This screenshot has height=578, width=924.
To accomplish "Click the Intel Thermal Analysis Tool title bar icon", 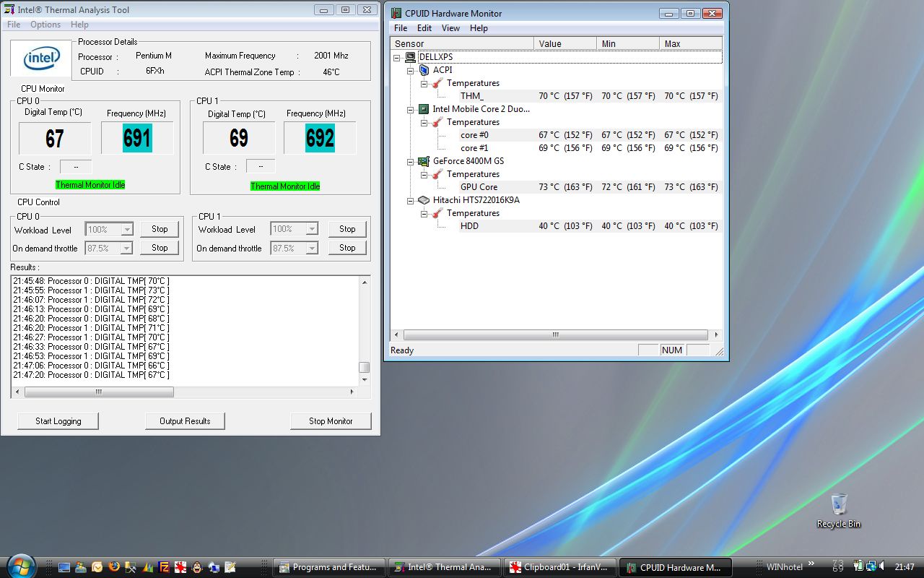I will point(9,10).
